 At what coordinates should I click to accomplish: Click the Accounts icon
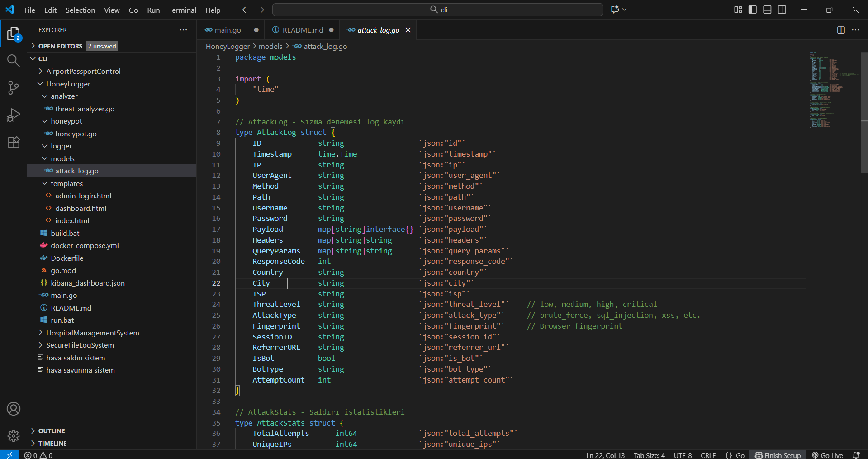(x=14, y=409)
